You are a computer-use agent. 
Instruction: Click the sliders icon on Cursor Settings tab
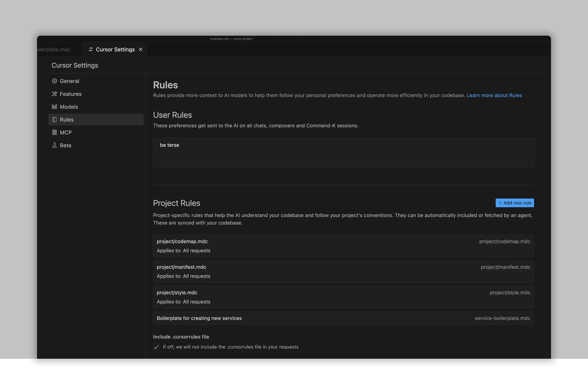91,50
